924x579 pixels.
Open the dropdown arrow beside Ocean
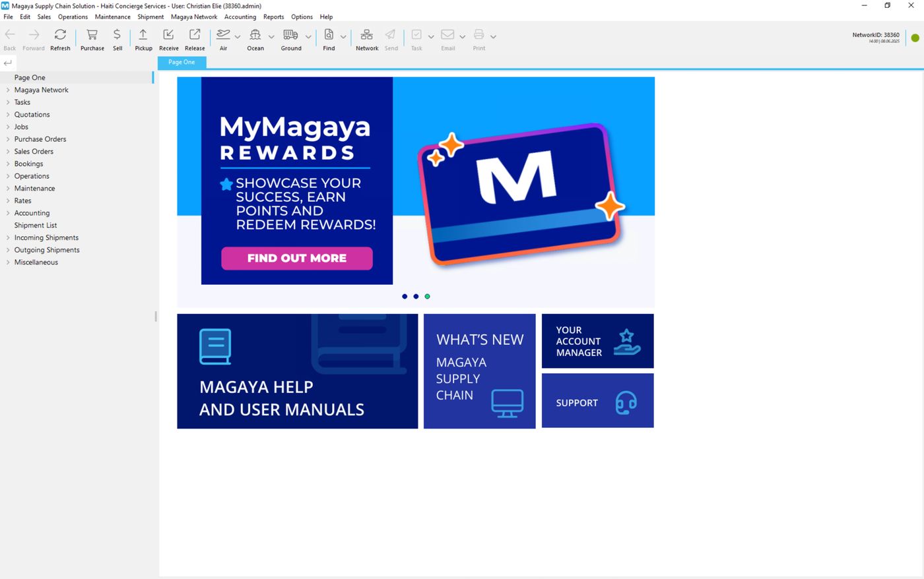click(271, 37)
